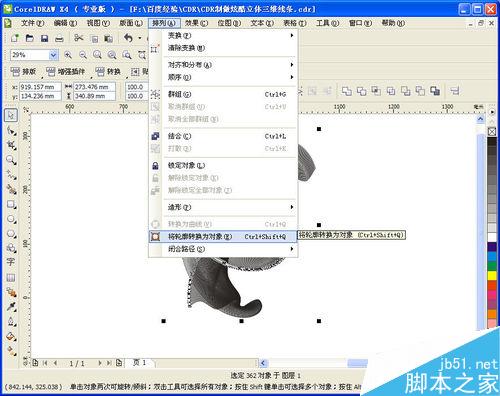
Task: Select the Pick tool in the toolbox
Action: pos(11,115)
